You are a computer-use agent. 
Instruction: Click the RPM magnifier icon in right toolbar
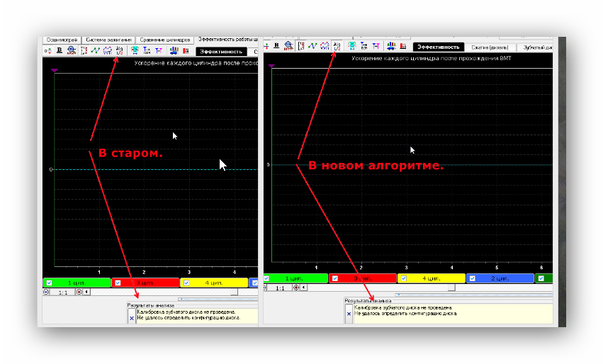pyautogui.click(x=288, y=46)
